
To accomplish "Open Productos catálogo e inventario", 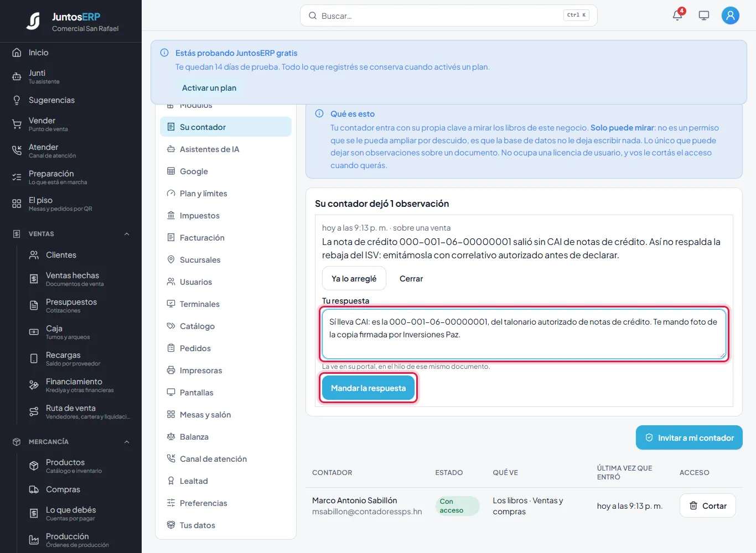I will (x=79, y=466).
